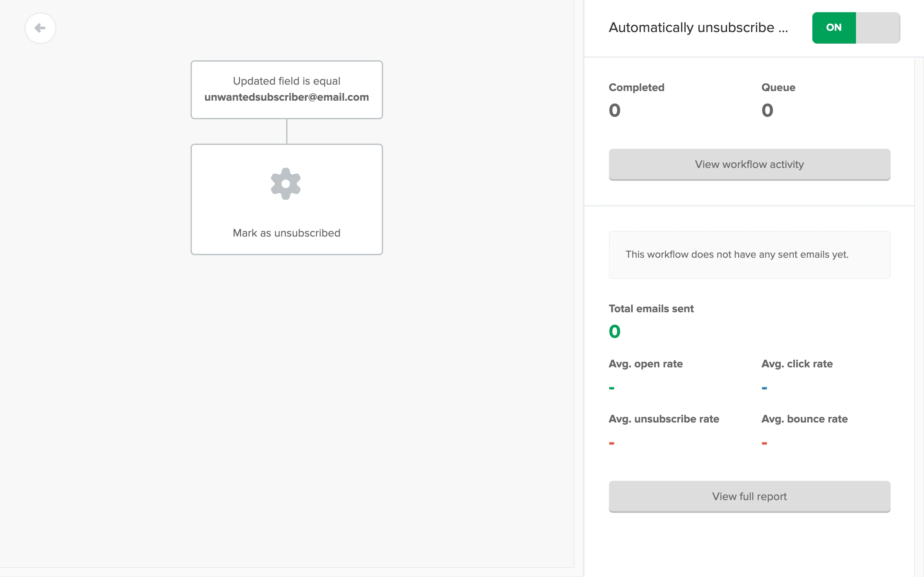Select the Updated field is equal trigger

pos(287,81)
